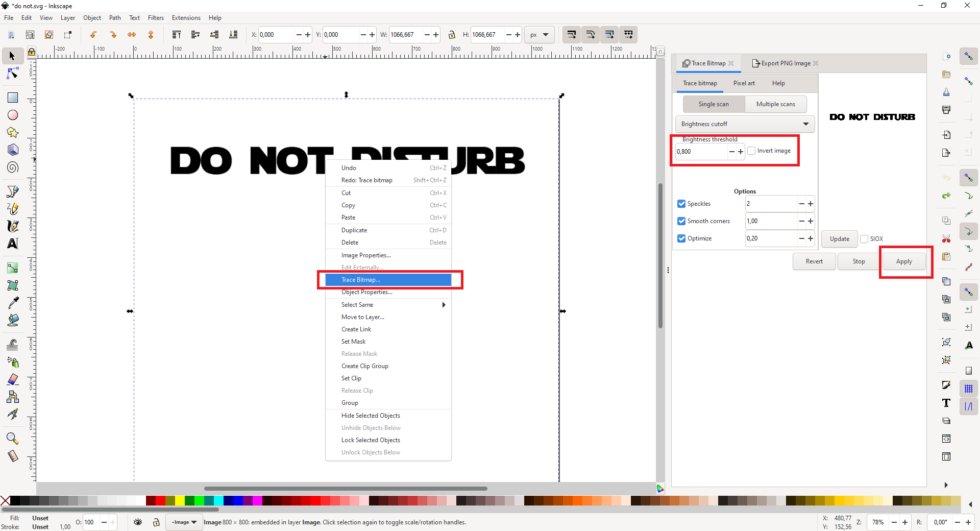Select the Single scan button

click(714, 104)
